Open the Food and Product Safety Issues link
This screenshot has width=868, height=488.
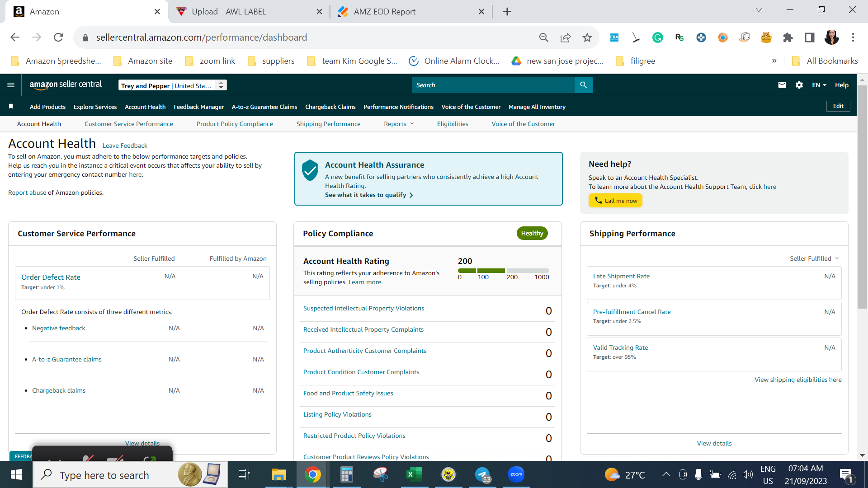[x=348, y=393]
